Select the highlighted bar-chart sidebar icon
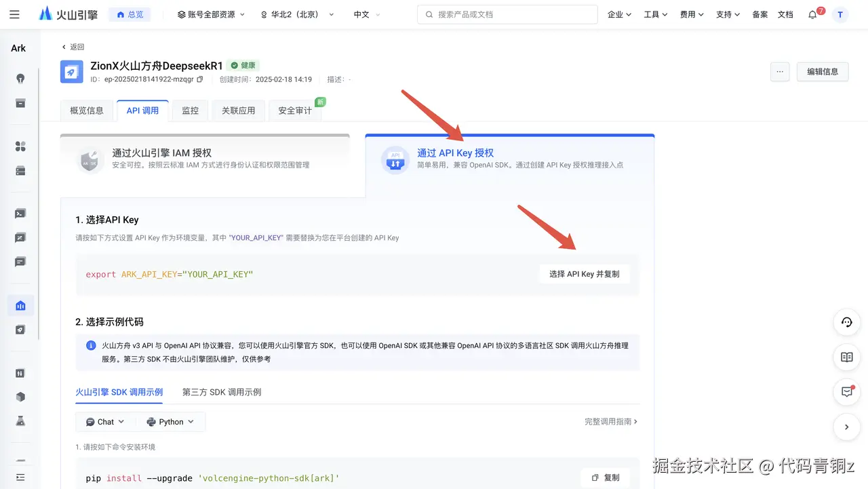868x489 pixels. click(20, 306)
